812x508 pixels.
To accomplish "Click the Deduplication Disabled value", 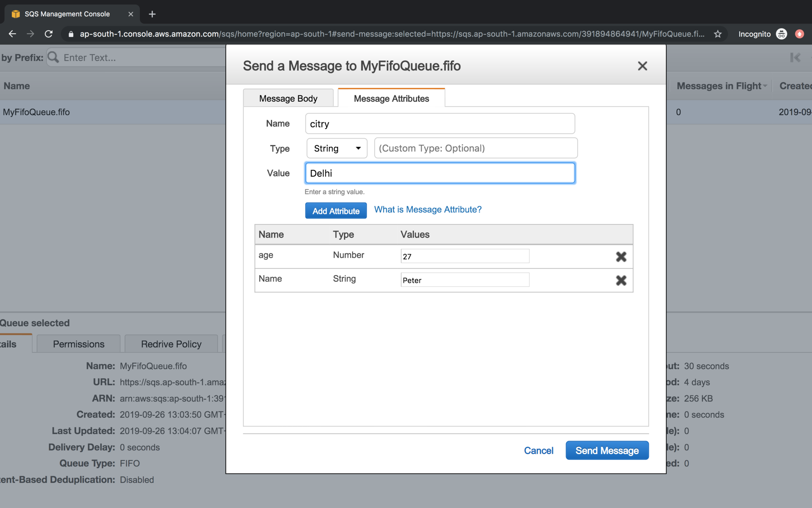I will [x=137, y=480].
